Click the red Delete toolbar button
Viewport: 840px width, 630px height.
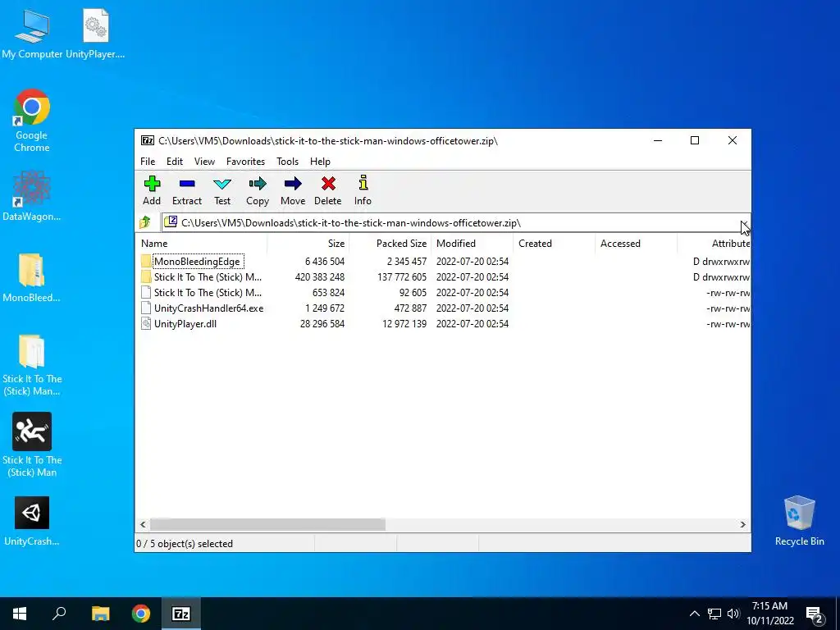coord(328,190)
